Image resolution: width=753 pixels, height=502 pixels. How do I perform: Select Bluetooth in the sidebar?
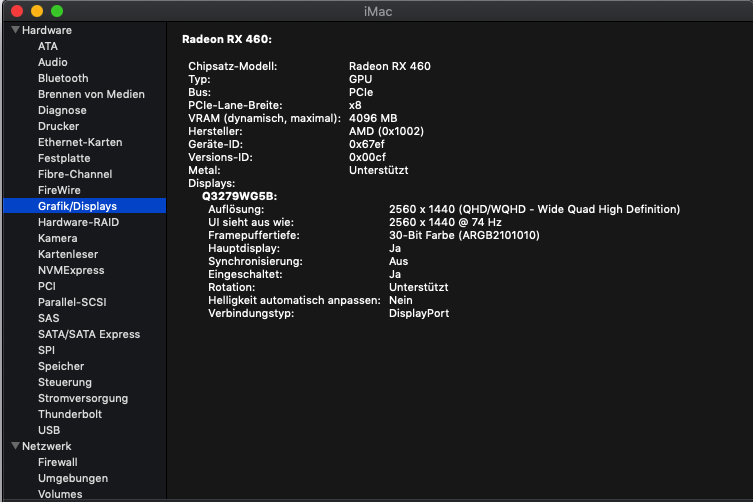[63, 78]
